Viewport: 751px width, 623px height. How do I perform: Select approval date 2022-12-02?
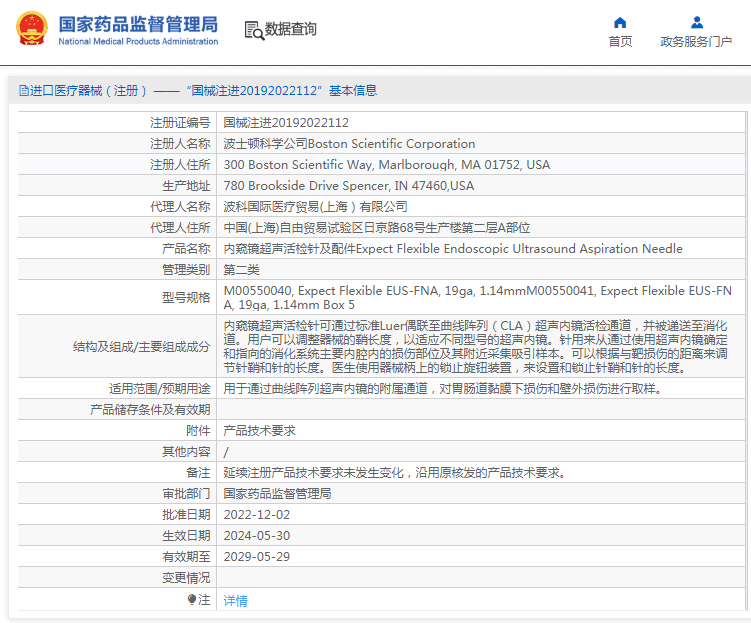[x=257, y=515]
